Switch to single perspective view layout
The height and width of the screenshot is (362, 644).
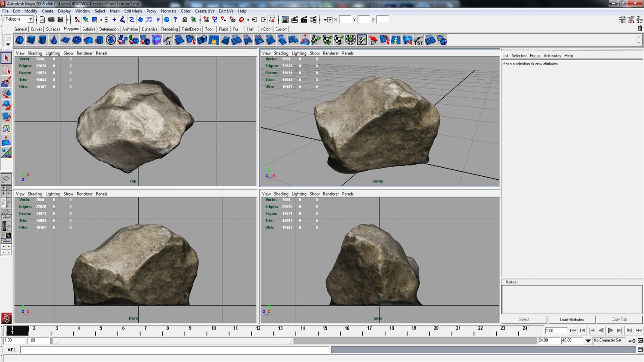pyautogui.click(x=6, y=178)
